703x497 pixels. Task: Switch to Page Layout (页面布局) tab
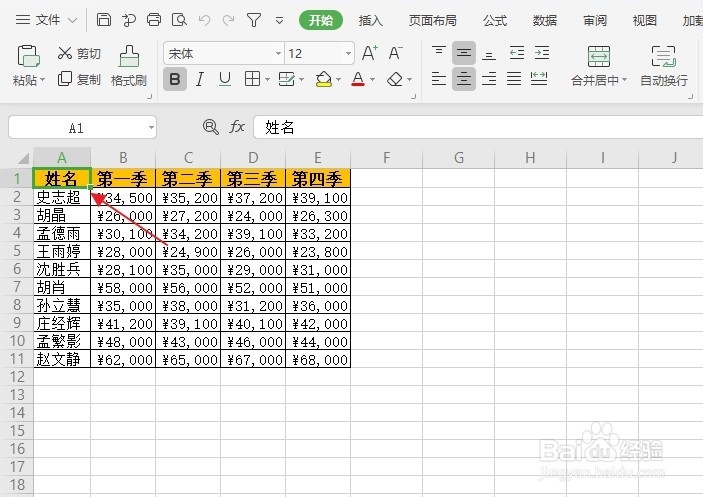pyautogui.click(x=432, y=20)
